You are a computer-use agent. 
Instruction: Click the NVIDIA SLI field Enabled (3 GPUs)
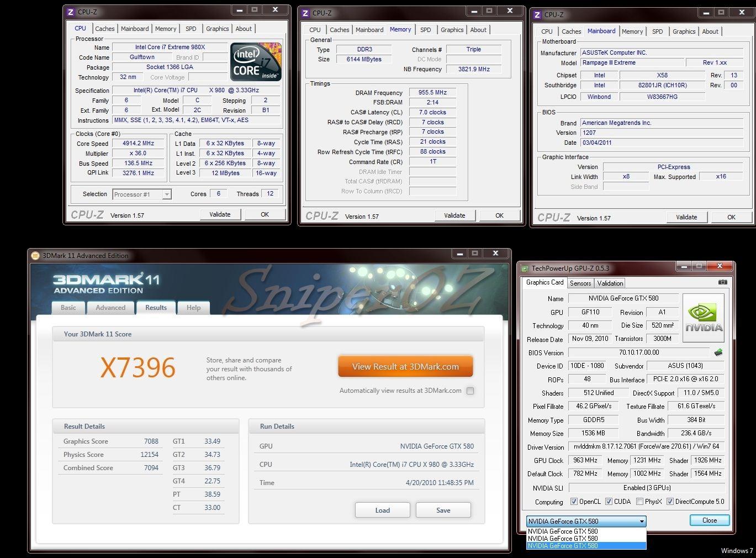pyautogui.click(x=647, y=488)
